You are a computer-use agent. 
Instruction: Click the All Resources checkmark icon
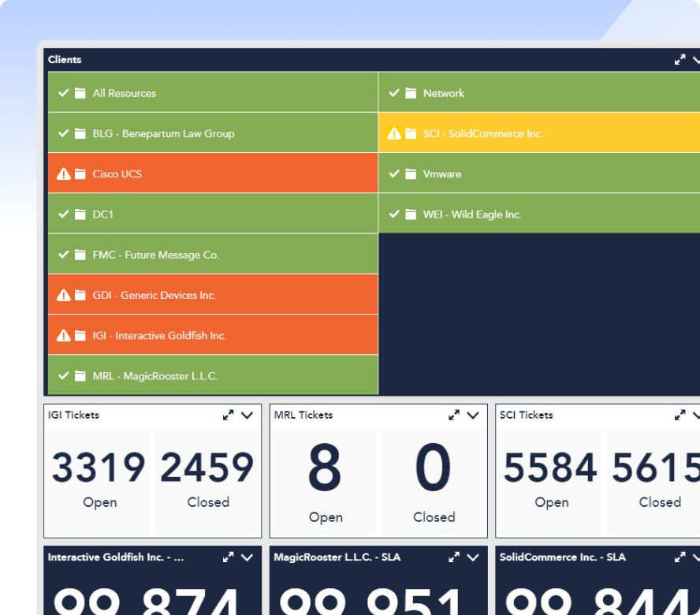(x=63, y=92)
